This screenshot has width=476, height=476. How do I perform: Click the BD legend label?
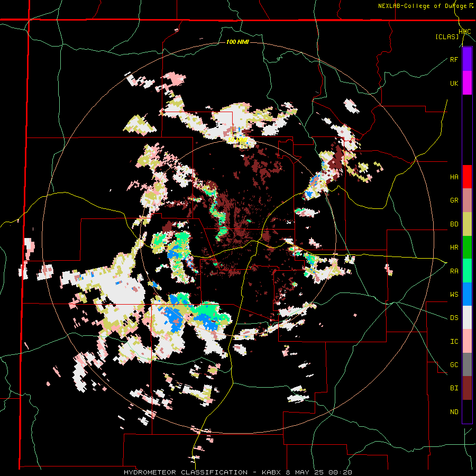454,224
